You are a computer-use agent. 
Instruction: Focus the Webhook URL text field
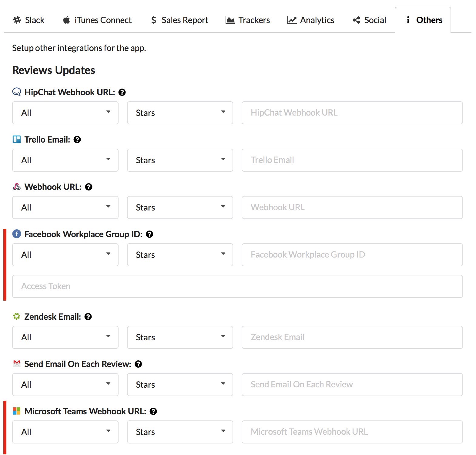click(352, 207)
